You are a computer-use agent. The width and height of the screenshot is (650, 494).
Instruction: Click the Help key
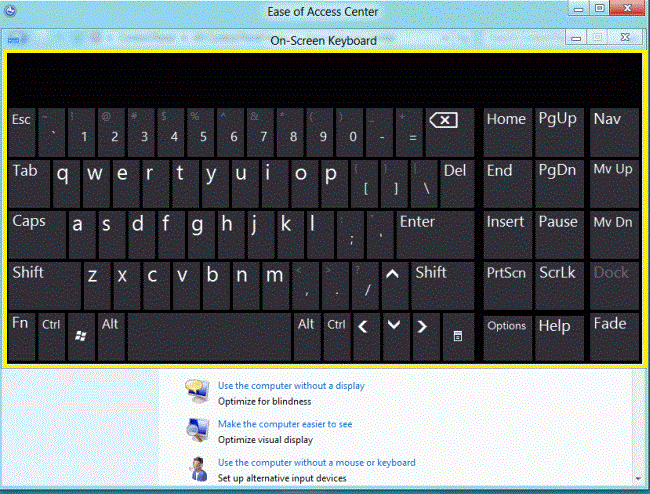click(x=559, y=337)
